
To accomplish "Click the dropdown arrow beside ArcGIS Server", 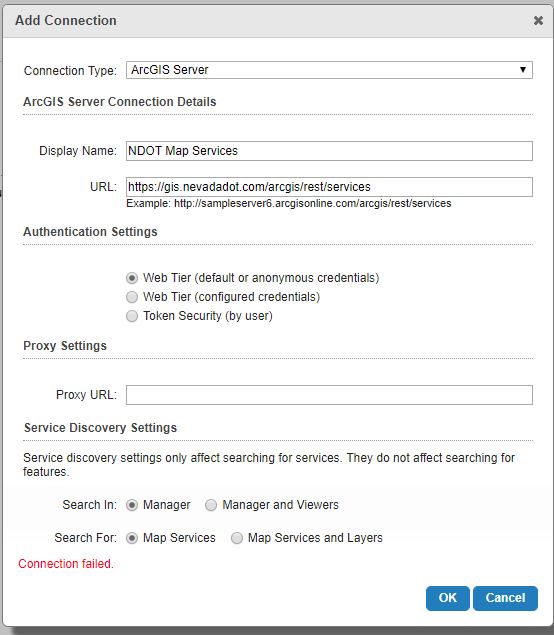I will [x=523, y=70].
